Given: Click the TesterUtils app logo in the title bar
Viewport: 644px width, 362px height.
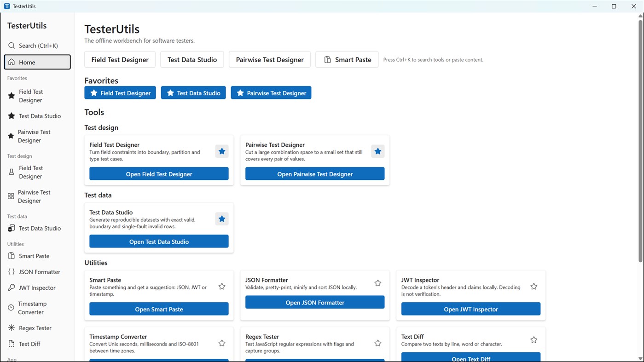Looking at the screenshot, I should click(7, 6).
